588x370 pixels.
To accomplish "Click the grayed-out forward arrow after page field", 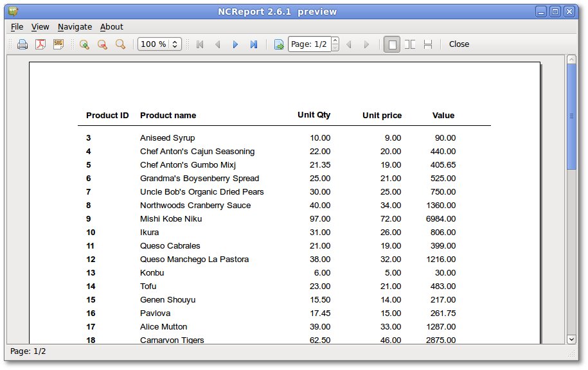I will [x=367, y=44].
